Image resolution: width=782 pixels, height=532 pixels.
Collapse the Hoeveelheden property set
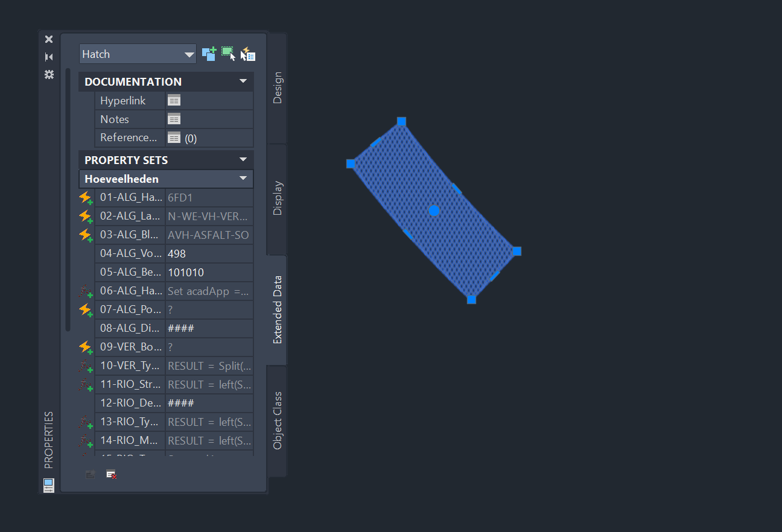coord(243,179)
